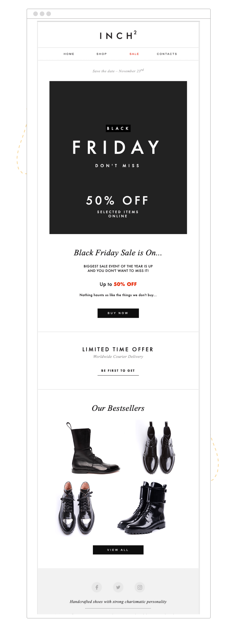Click the BE FIRST TO GET link

point(118,371)
